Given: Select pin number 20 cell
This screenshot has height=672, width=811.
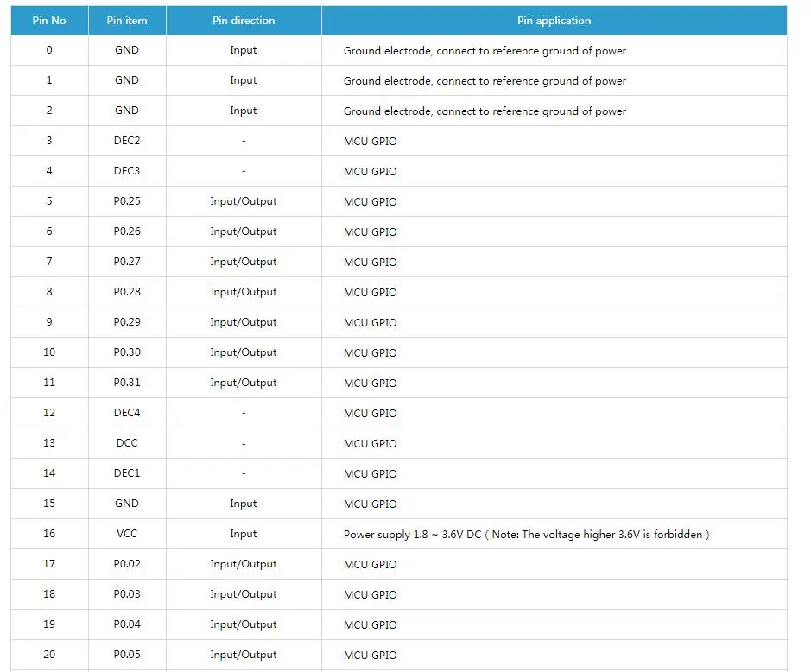Looking at the screenshot, I should 49,655.
